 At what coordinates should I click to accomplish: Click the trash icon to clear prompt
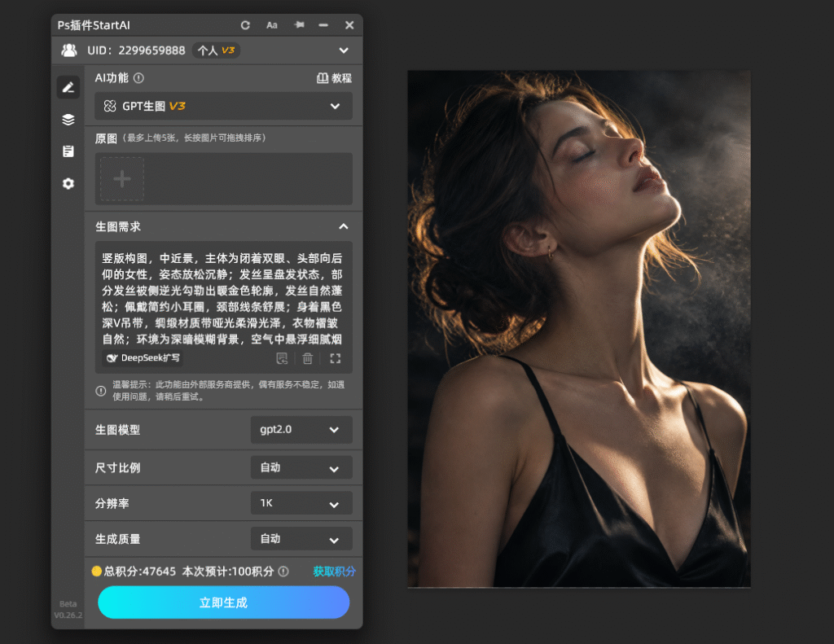pos(307,358)
